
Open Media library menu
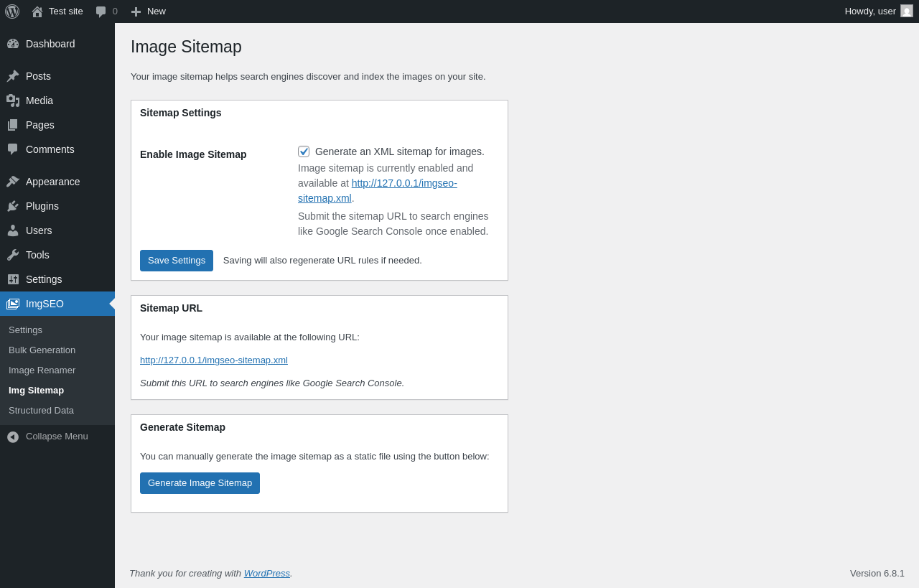click(57, 101)
